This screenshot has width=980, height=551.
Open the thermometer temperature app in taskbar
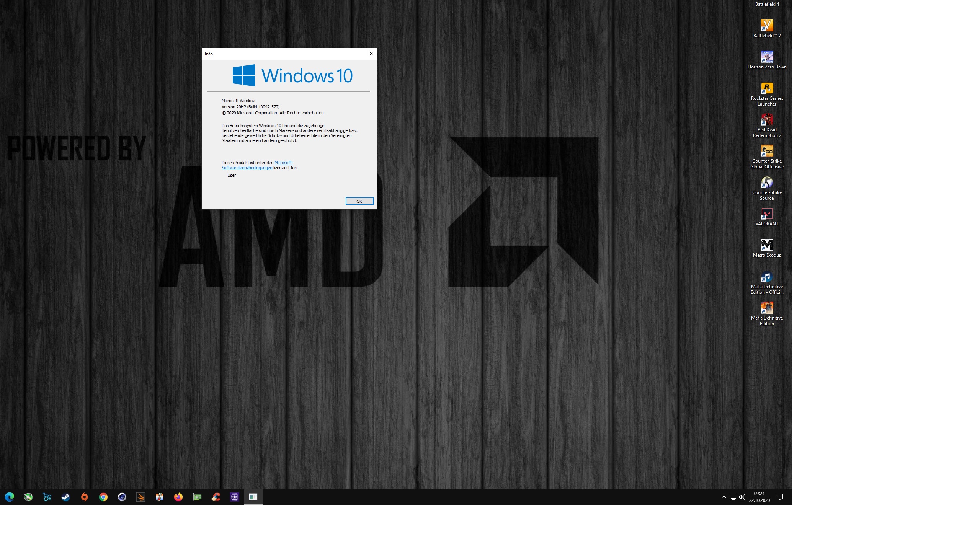160,497
